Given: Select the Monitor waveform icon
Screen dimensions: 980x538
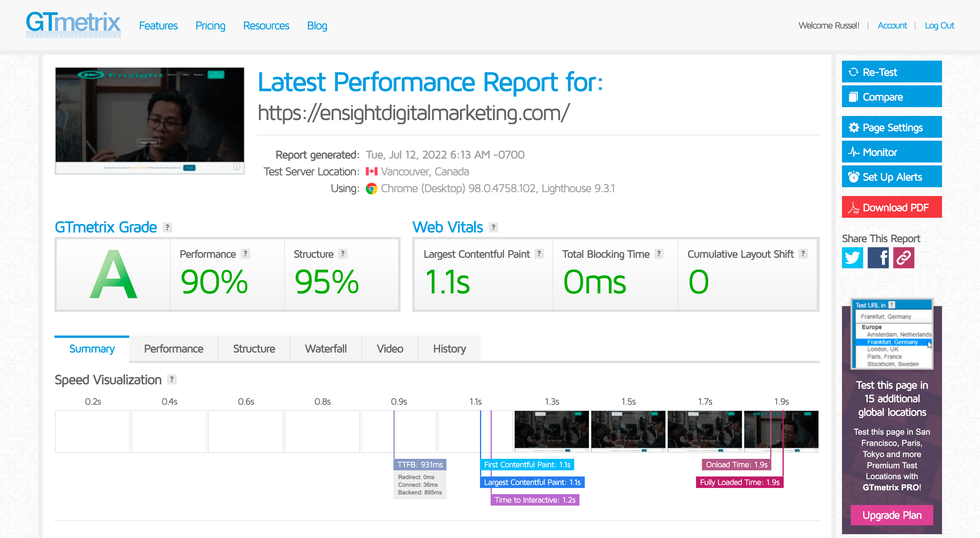Looking at the screenshot, I should [853, 152].
